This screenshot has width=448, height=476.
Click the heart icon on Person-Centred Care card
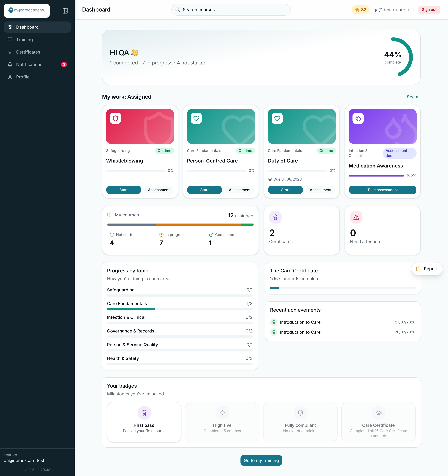[x=196, y=118]
